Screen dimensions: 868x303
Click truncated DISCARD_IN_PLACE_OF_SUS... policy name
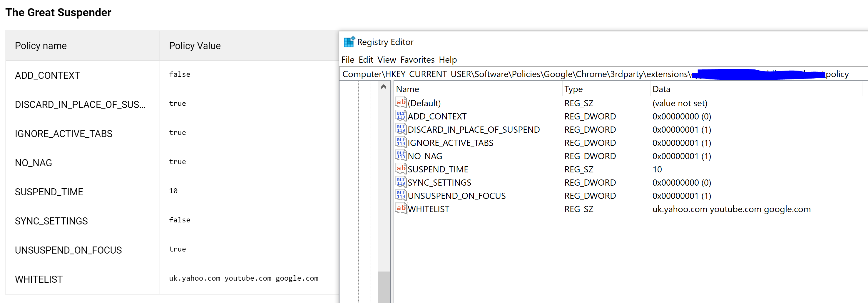[80, 104]
